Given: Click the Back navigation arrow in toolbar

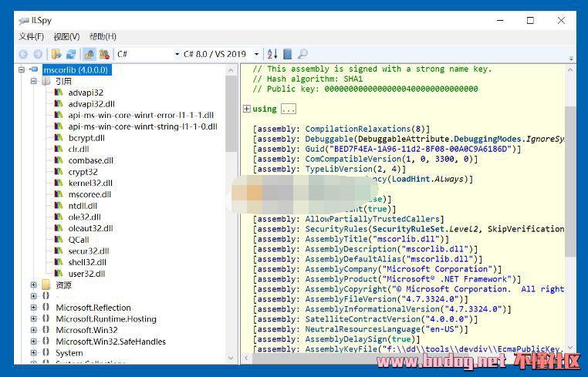Looking at the screenshot, I should 23,54.
